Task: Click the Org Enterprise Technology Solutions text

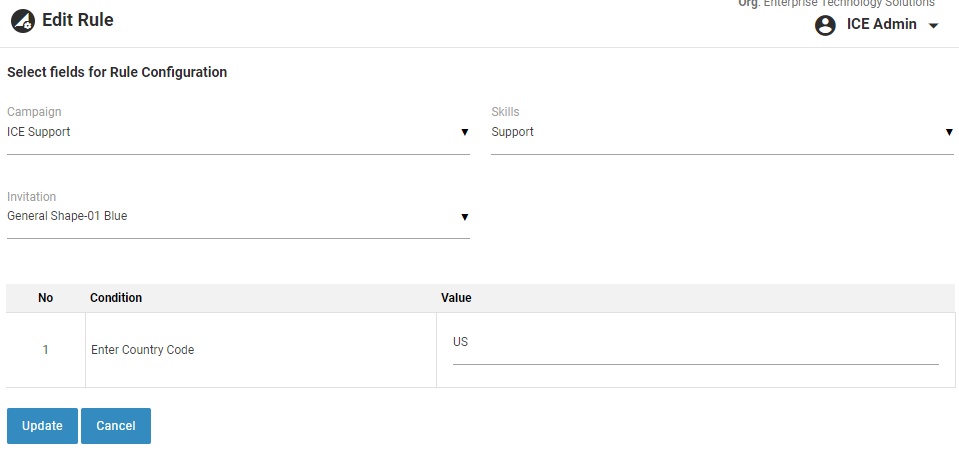Action: (835, 4)
